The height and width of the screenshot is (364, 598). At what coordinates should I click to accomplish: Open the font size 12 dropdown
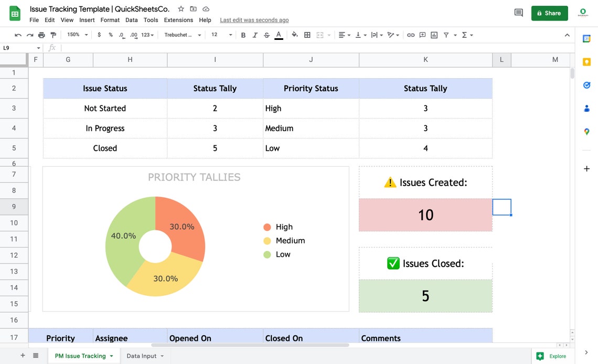click(221, 35)
